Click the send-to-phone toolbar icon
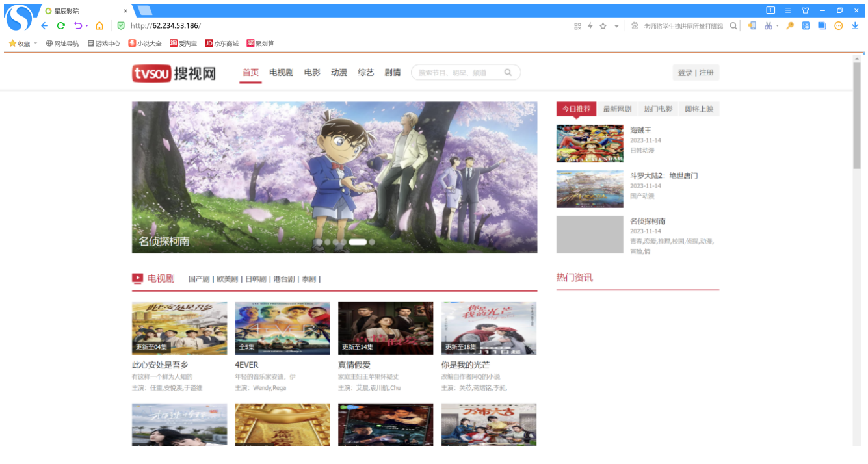The image size is (868, 464). (x=752, y=26)
